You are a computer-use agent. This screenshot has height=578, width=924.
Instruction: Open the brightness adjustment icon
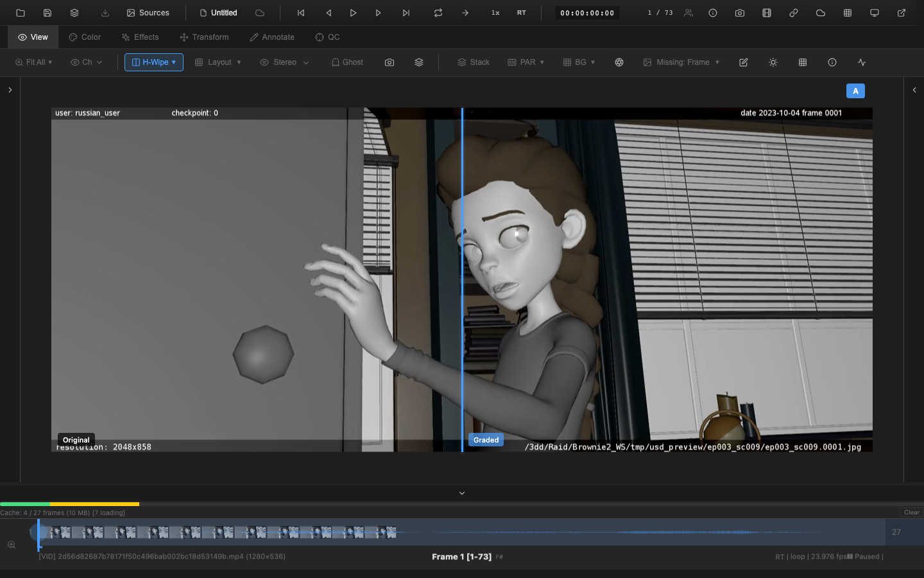point(773,62)
